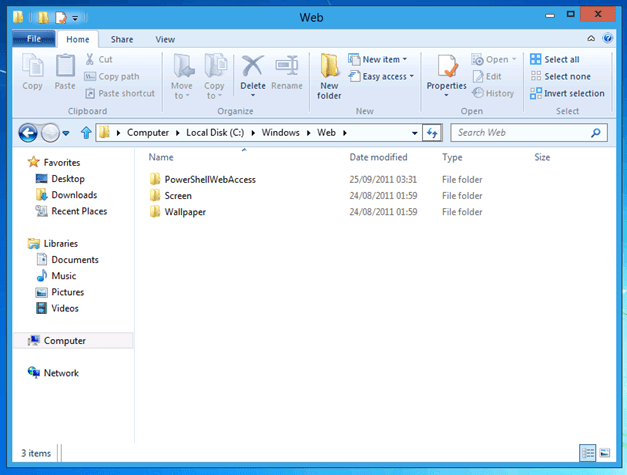The height and width of the screenshot is (475, 627).
Task: Collapse the ribbon using the chevron
Action: coord(592,39)
